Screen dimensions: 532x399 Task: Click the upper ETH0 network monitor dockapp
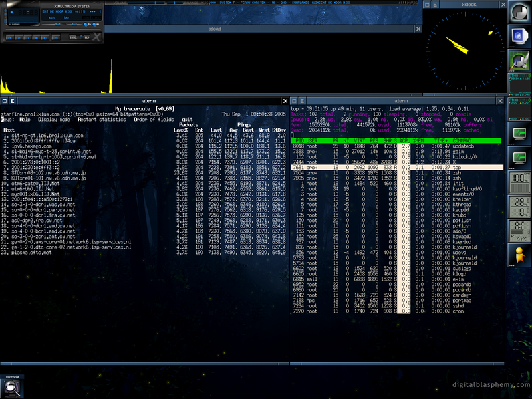[x=519, y=85]
